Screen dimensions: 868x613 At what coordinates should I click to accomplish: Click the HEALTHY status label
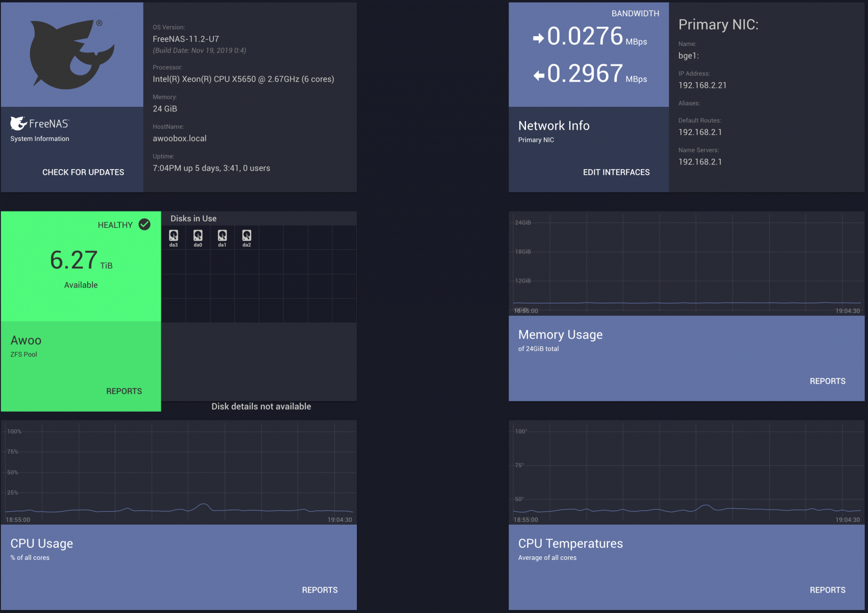(115, 225)
